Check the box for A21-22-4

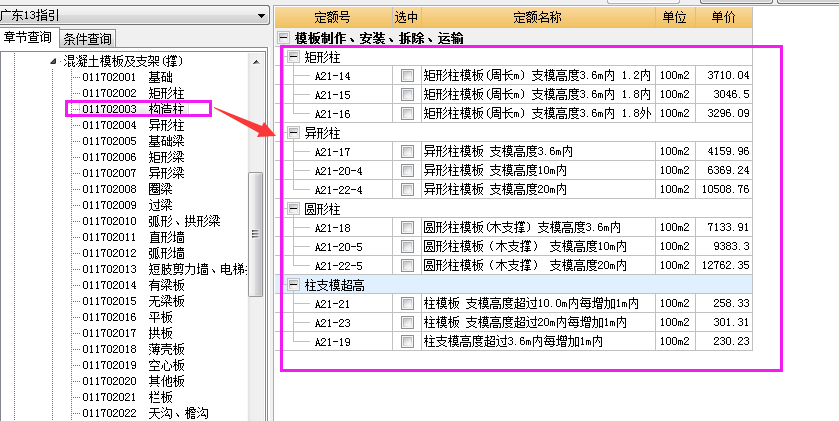point(407,189)
